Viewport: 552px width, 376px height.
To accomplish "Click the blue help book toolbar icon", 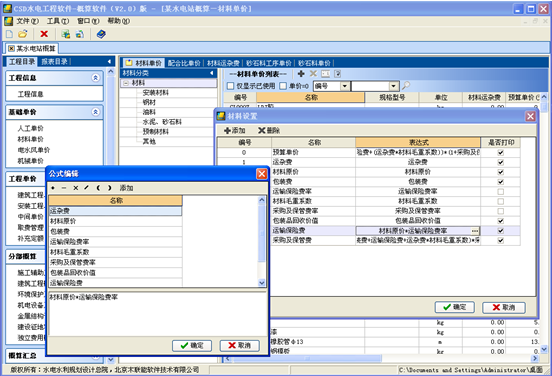I will (101, 34).
